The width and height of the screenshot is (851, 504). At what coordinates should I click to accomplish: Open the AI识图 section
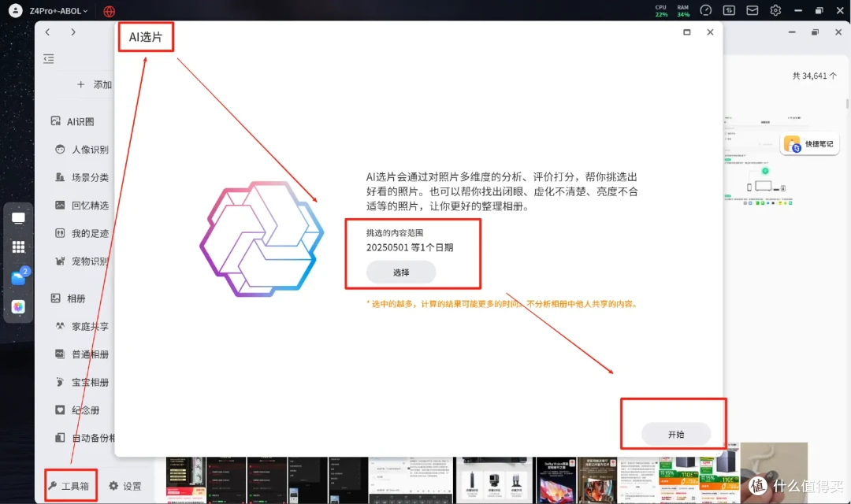72,121
